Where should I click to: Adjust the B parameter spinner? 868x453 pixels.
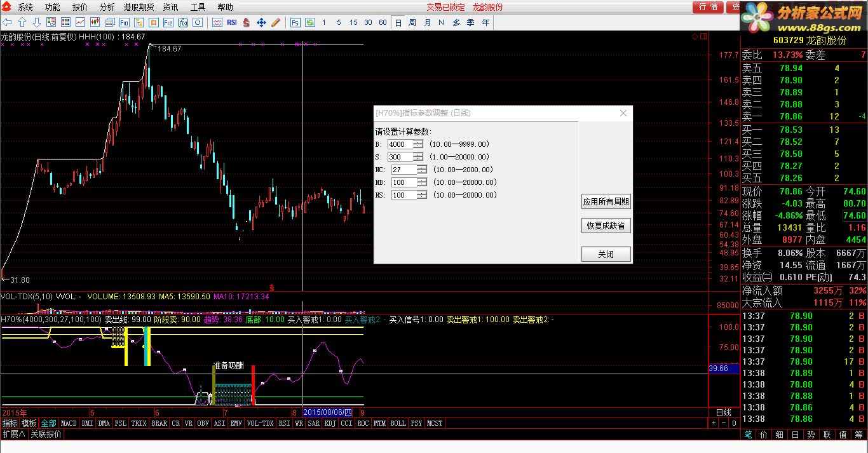(417, 144)
